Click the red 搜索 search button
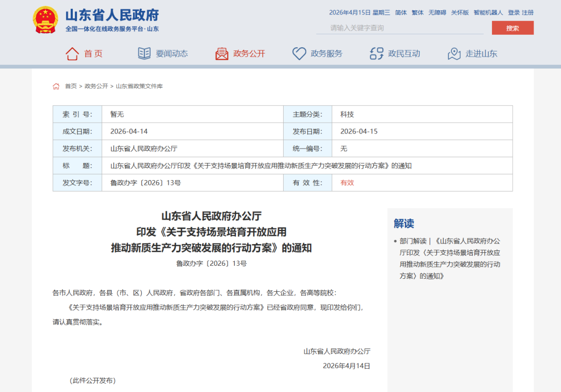The width and height of the screenshot is (561, 392). pos(512,28)
